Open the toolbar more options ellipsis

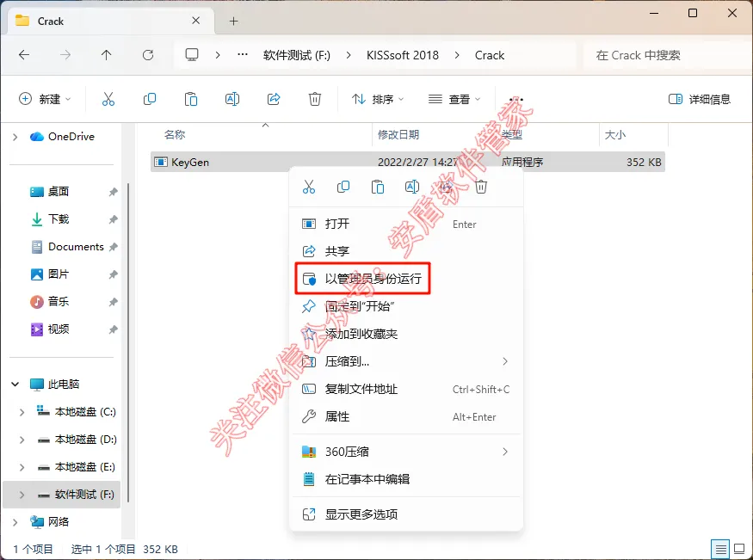coord(515,99)
